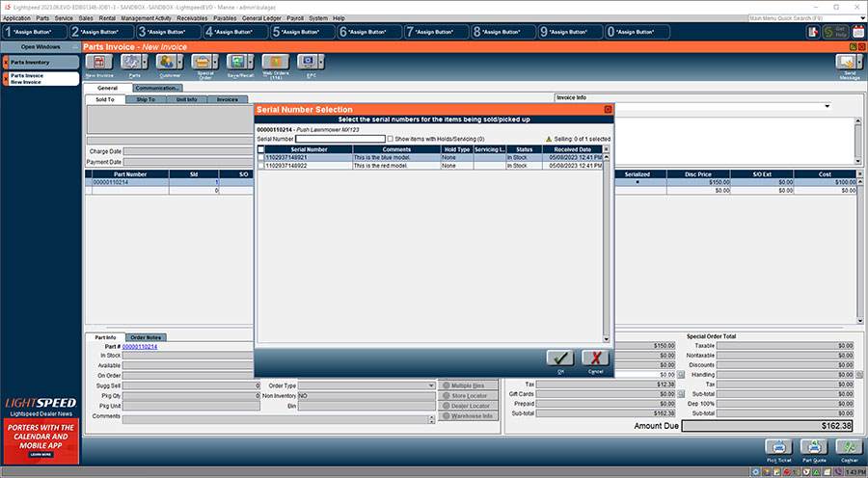868x478 pixels.
Task: Switch to the Ship To tab
Action: tap(146, 99)
